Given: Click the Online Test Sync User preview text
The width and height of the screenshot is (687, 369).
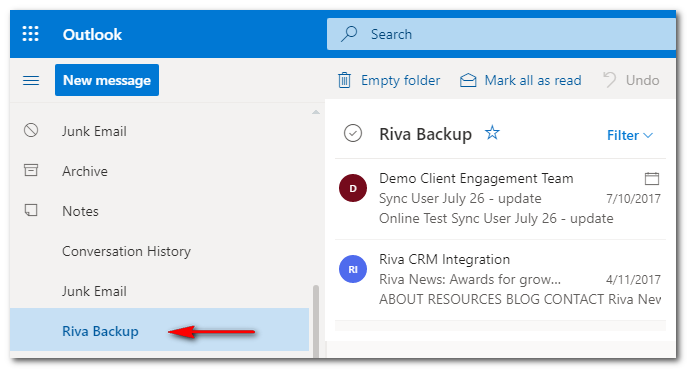Looking at the screenshot, I should tap(496, 218).
